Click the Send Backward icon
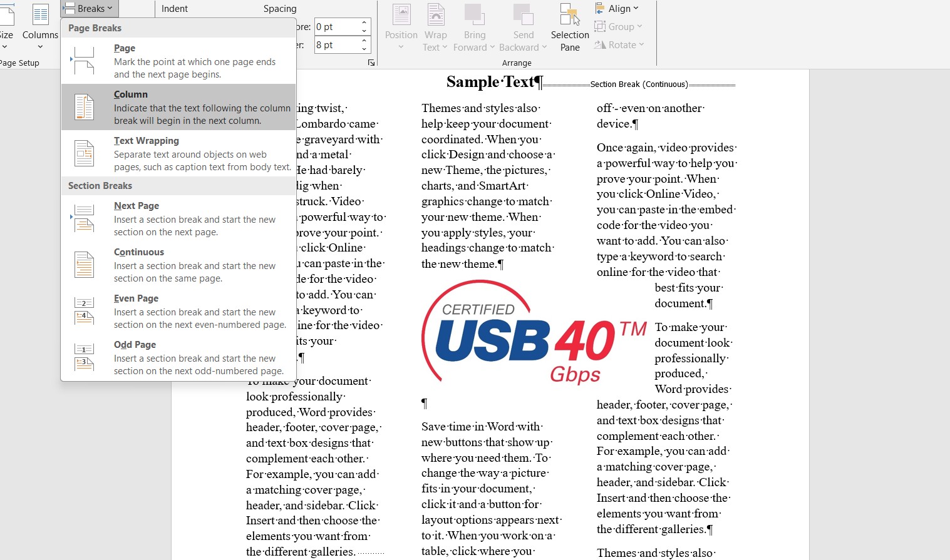 [523, 15]
